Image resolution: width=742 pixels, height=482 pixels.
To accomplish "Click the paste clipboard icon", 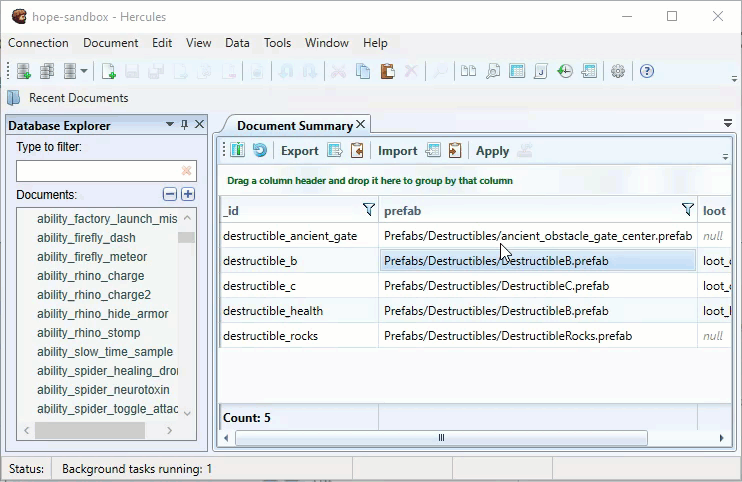I will point(387,71).
